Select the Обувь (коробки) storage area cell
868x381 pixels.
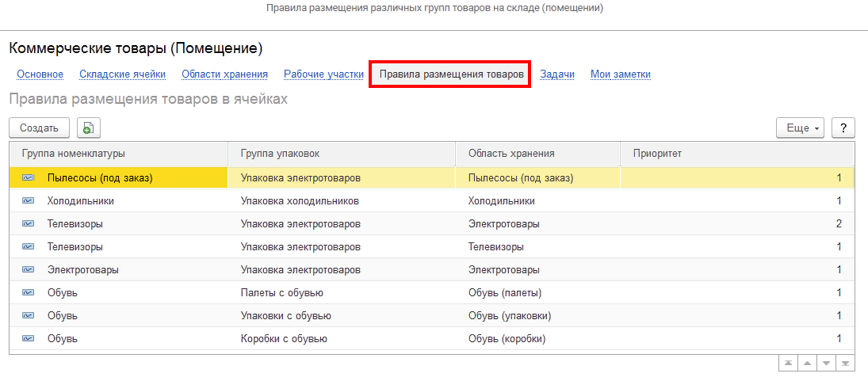point(507,339)
